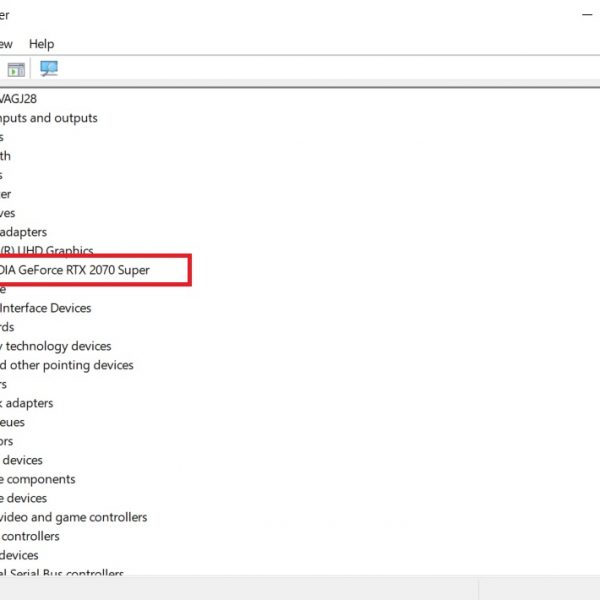This screenshot has width=600, height=600.
Task: Select the Keyboards category ending in 'rds'
Action: tap(7, 327)
